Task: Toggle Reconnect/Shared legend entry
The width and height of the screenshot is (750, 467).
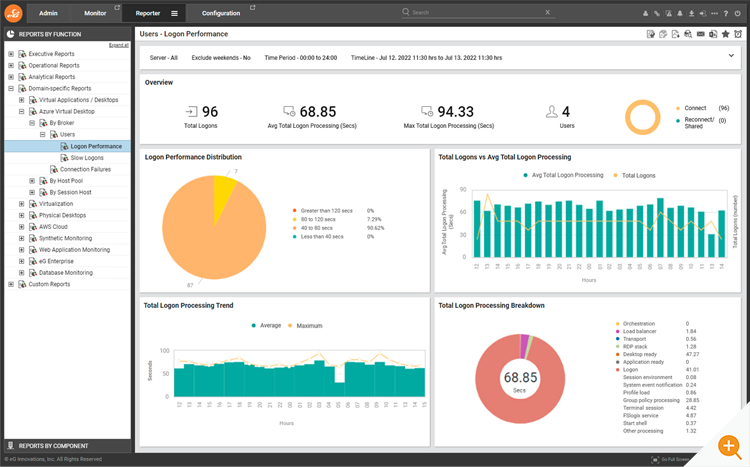Action: pos(695,123)
